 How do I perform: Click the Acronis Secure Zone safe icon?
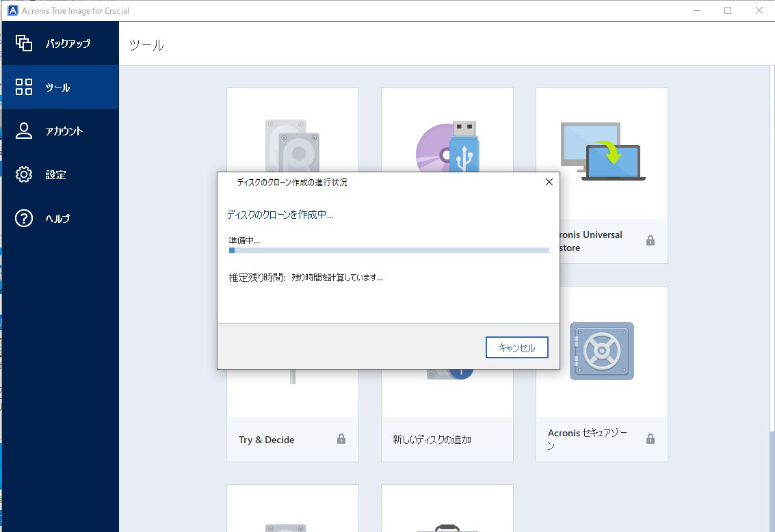coord(601,351)
